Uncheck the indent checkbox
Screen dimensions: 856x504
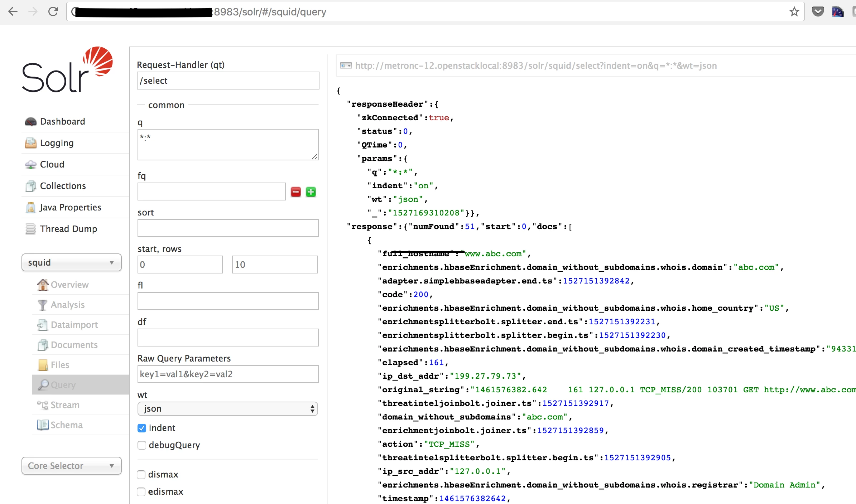click(x=142, y=428)
